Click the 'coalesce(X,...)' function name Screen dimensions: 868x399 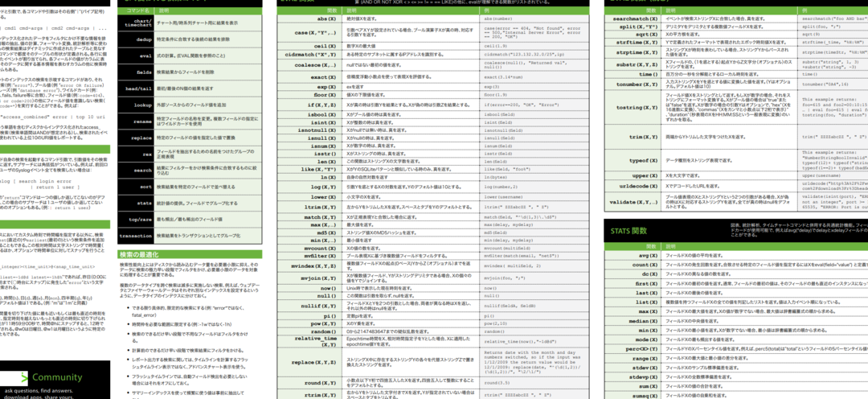[314, 65]
